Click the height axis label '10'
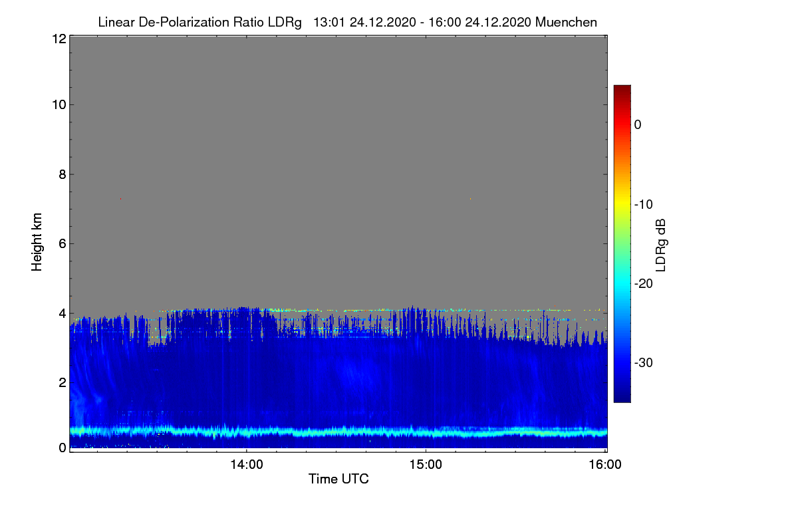Screen dimensions: 798x532 coord(58,104)
